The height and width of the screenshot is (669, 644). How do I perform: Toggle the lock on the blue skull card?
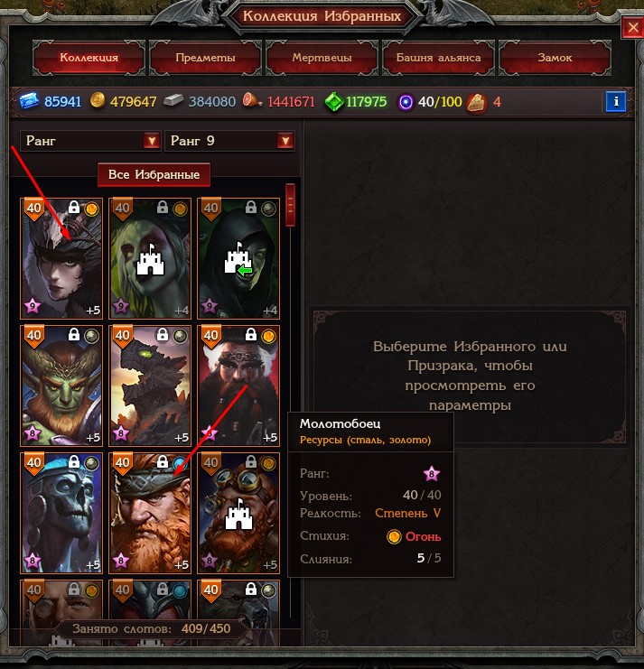coord(74,461)
